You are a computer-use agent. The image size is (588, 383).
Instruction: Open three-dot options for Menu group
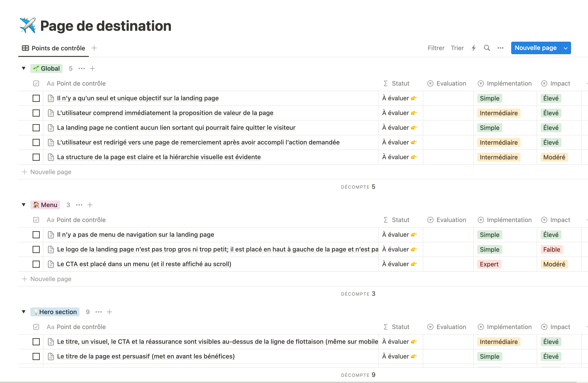point(79,205)
